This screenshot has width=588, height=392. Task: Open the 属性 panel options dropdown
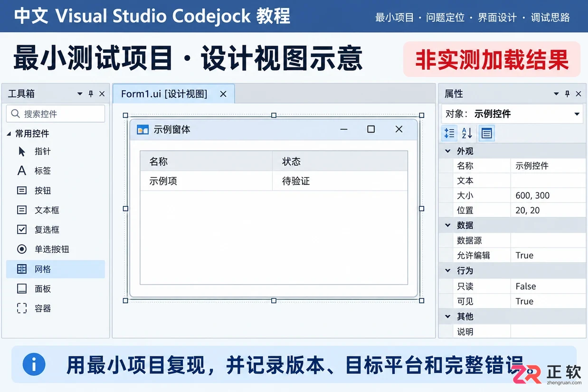click(556, 94)
